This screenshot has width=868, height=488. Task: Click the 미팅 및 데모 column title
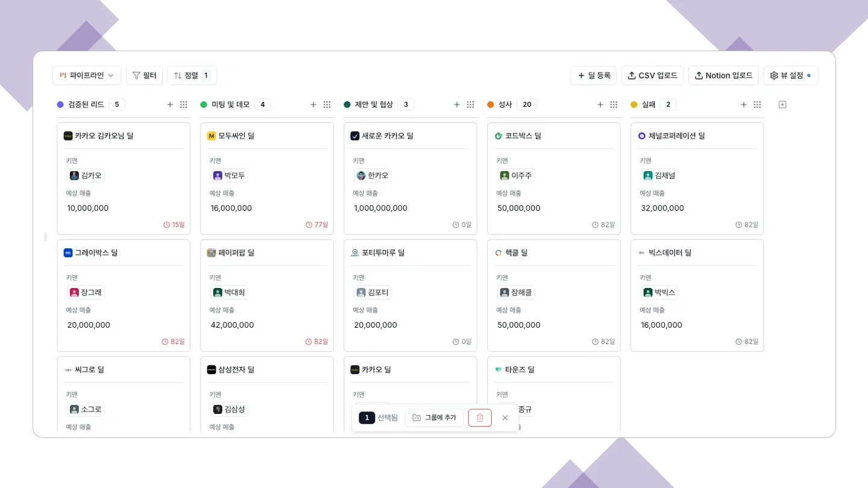(230, 104)
